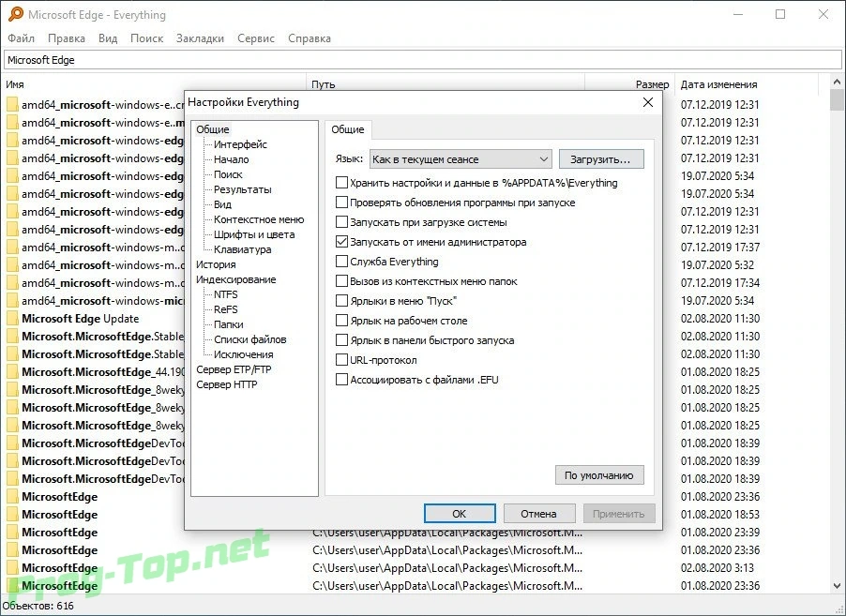Select Папки in settings tree

click(228, 324)
